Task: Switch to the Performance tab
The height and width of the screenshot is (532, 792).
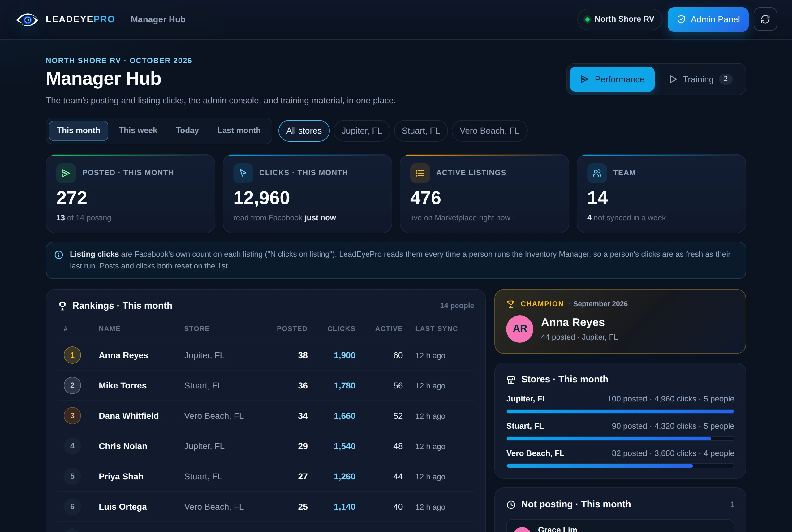Action: [x=612, y=79]
